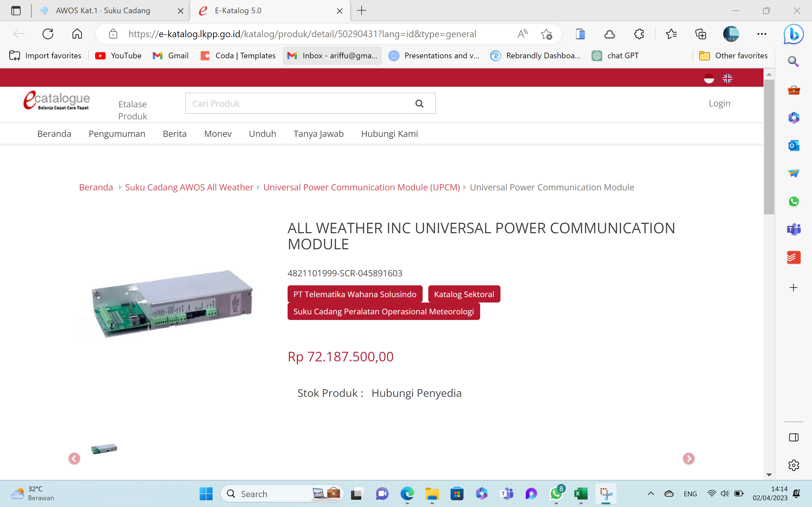Switch language to English UK flag
This screenshot has height=507, width=812.
pos(727,79)
